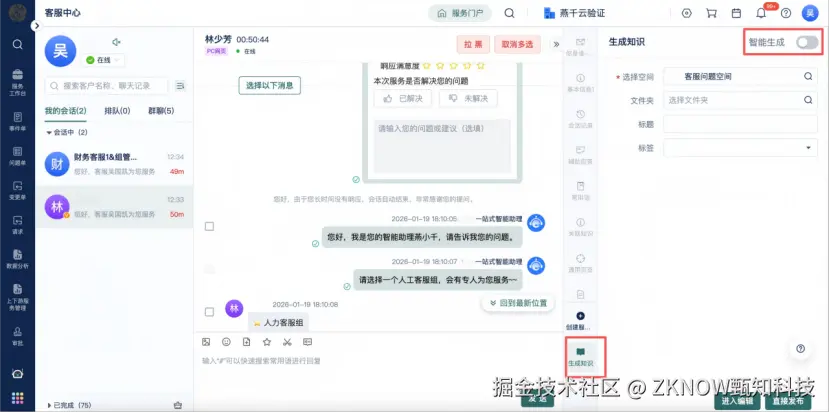Open the emoji picker in the chat toolbar
Image resolution: width=829 pixels, height=413 pixels.
pyautogui.click(x=226, y=342)
